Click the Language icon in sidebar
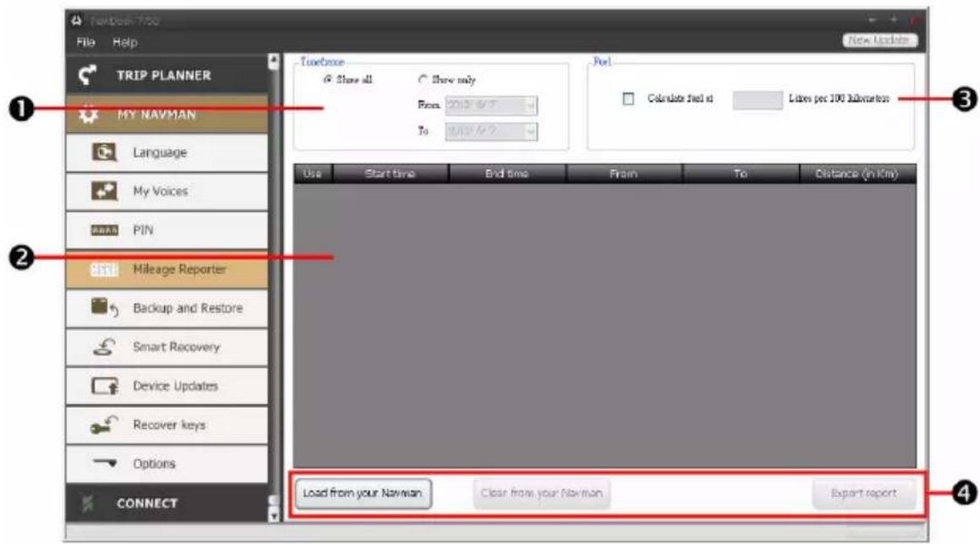Screen dimensions: 980x544 coord(104,152)
